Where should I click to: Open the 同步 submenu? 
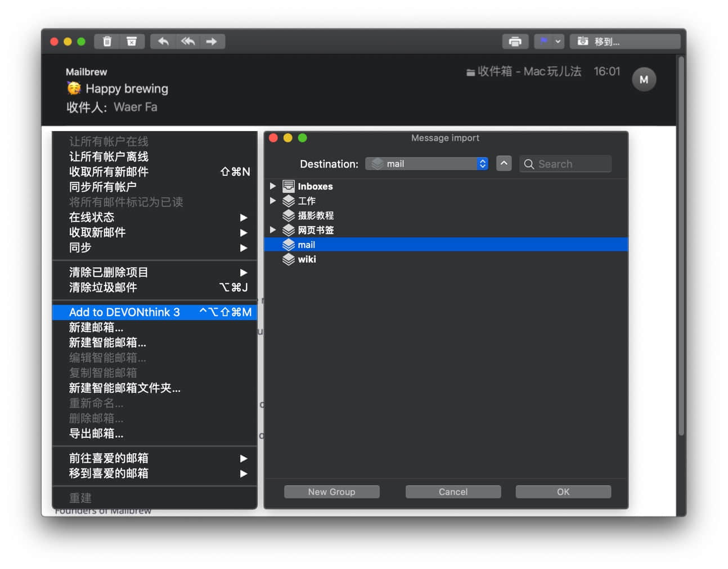click(155, 248)
